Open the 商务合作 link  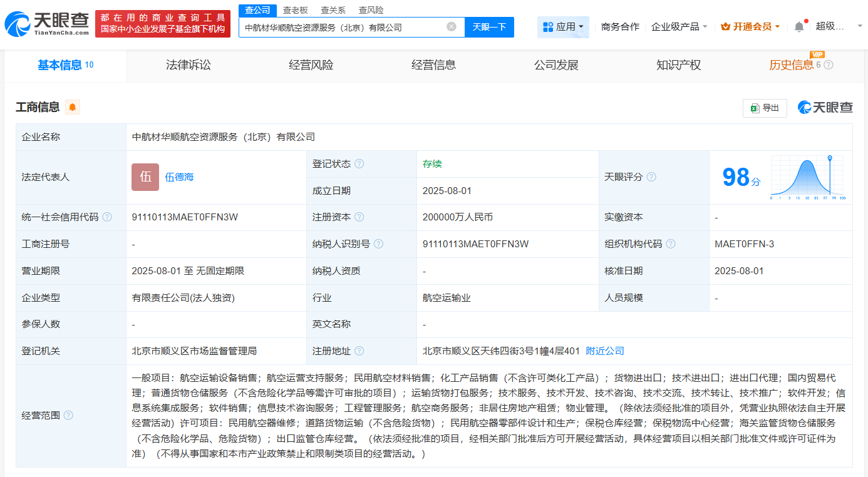[620, 27]
